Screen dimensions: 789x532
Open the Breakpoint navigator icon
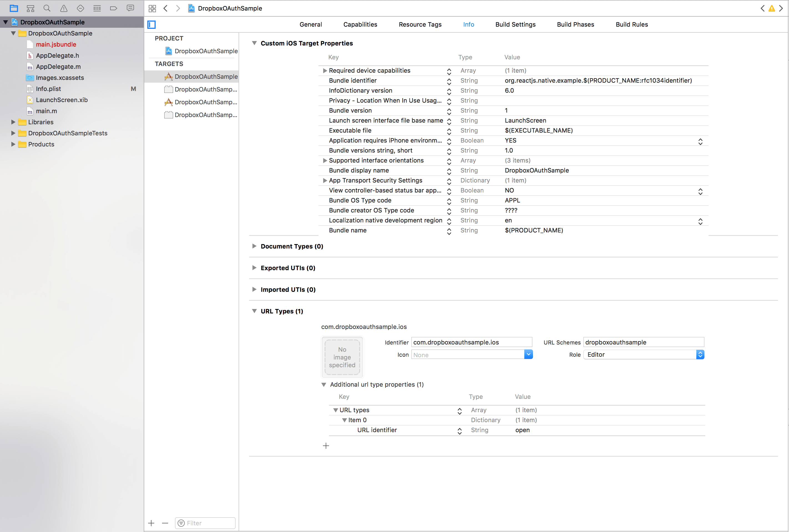click(x=113, y=8)
